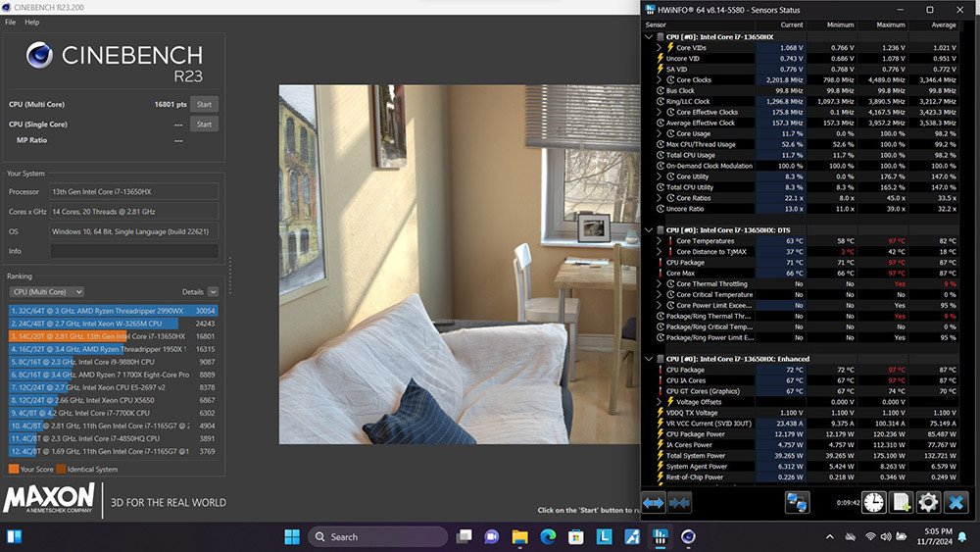The width and height of the screenshot is (980, 552).
Task: Click the Info text field in Your System
Action: (x=134, y=251)
